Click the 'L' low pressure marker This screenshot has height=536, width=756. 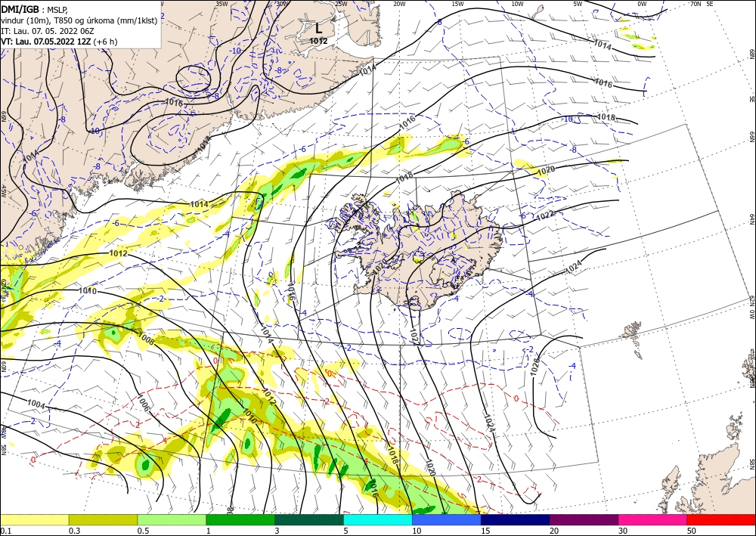(319, 29)
